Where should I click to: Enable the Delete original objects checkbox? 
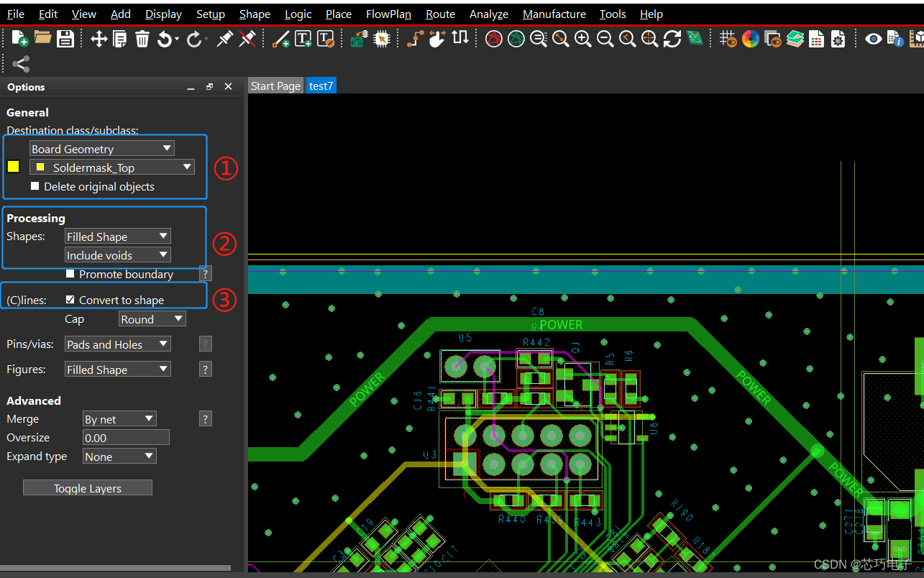(35, 185)
